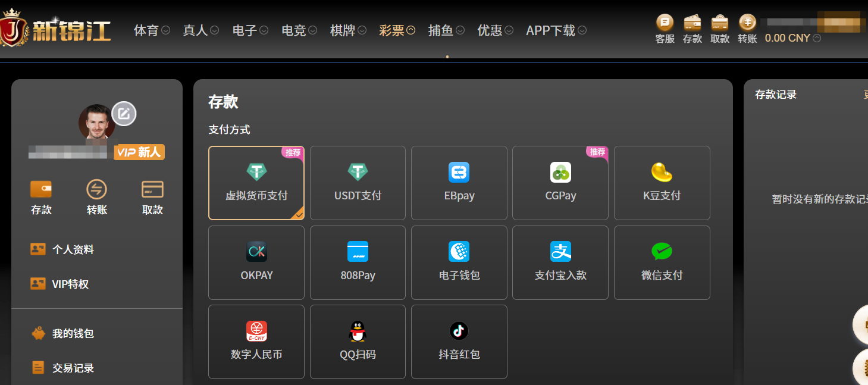Expand the 体育 dropdown menu
Screen dimensions: 868x385
[x=152, y=30]
